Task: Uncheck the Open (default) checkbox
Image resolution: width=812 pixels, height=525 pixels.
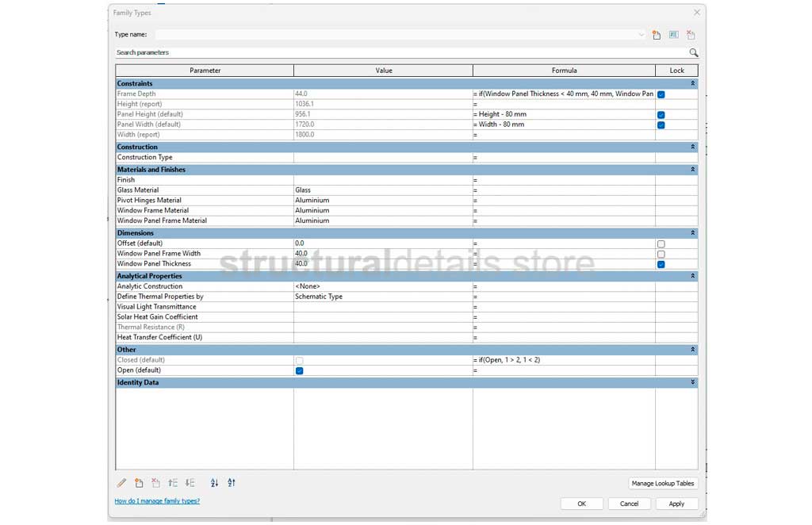Action: pos(299,370)
